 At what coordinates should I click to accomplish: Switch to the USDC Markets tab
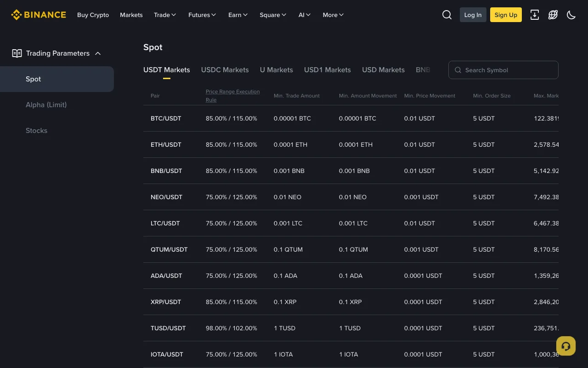225,70
